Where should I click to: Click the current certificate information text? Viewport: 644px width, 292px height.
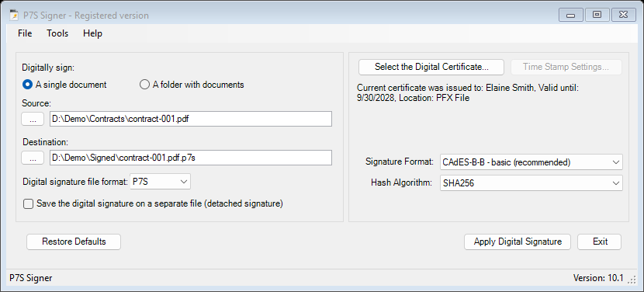pyautogui.click(x=468, y=93)
